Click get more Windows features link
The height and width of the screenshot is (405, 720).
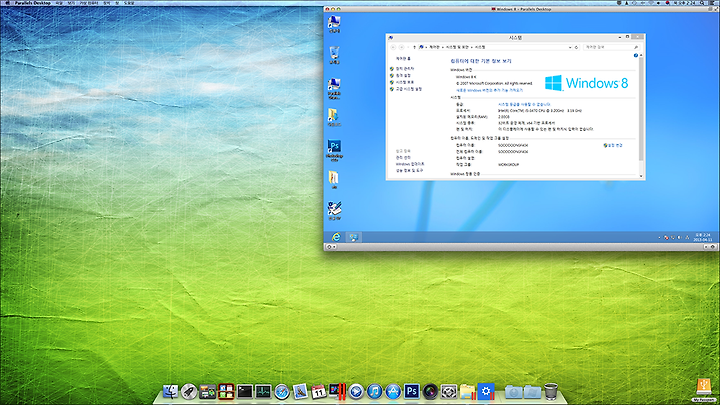(x=489, y=90)
